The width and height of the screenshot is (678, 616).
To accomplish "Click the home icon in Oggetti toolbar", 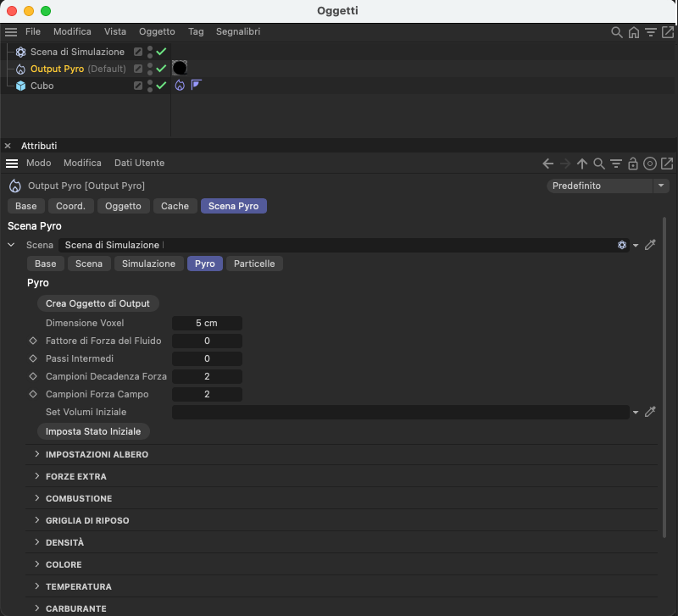I will click(x=633, y=32).
